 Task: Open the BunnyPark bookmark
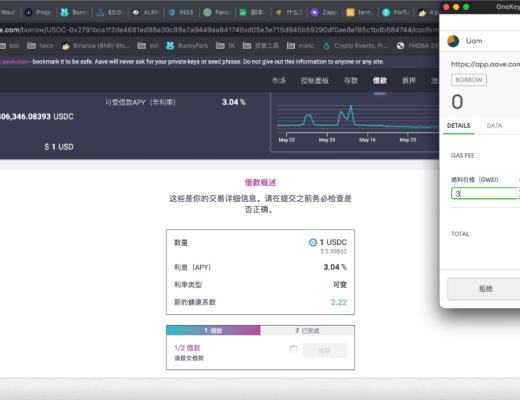(187, 45)
